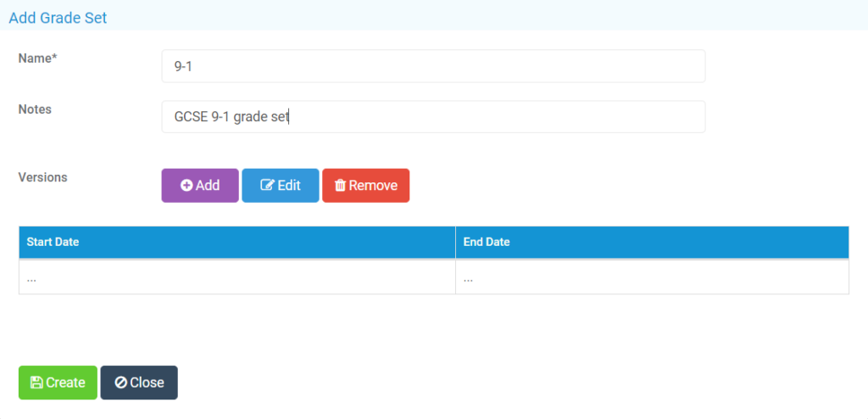This screenshot has width=868, height=419.
Task: Create the grade set
Action: [58, 383]
